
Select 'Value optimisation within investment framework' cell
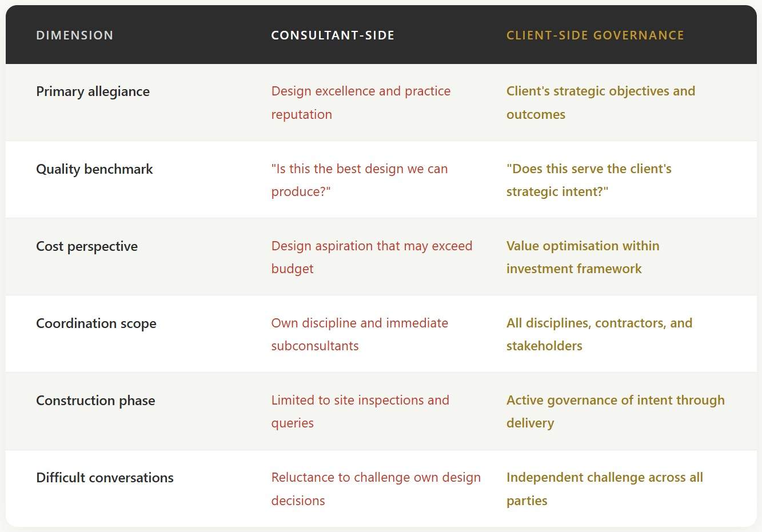coord(583,257)
